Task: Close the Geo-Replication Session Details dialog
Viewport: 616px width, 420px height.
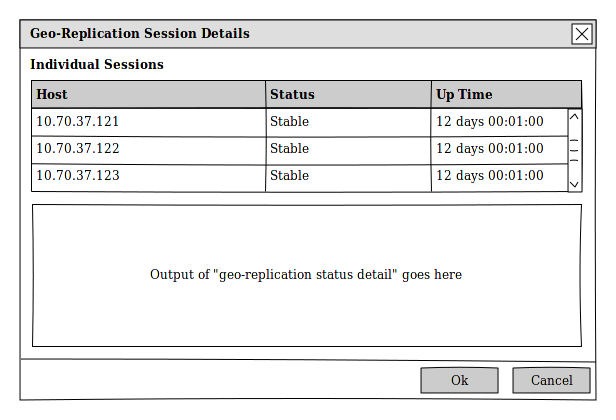Action: (582, 34)
